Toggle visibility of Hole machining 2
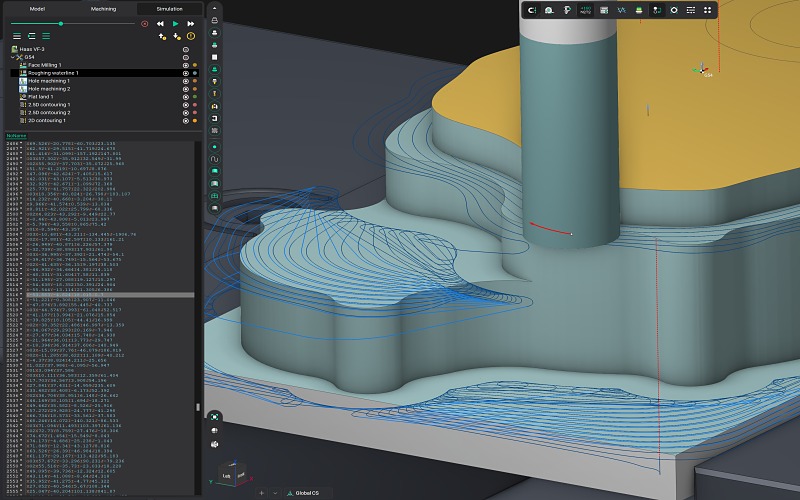 (185, 89)
